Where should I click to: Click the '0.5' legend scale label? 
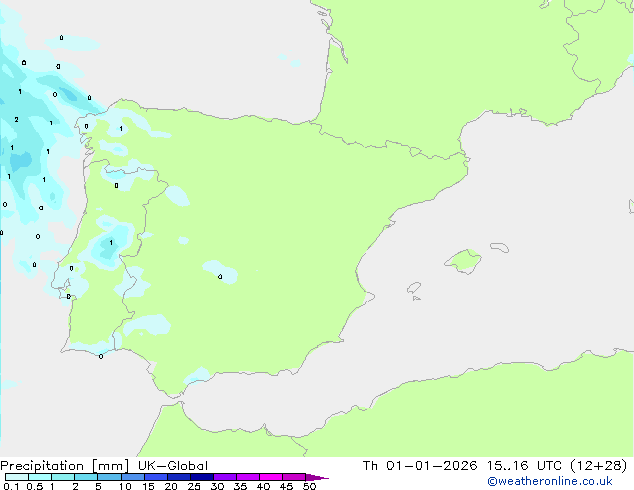tap(35, 486)
